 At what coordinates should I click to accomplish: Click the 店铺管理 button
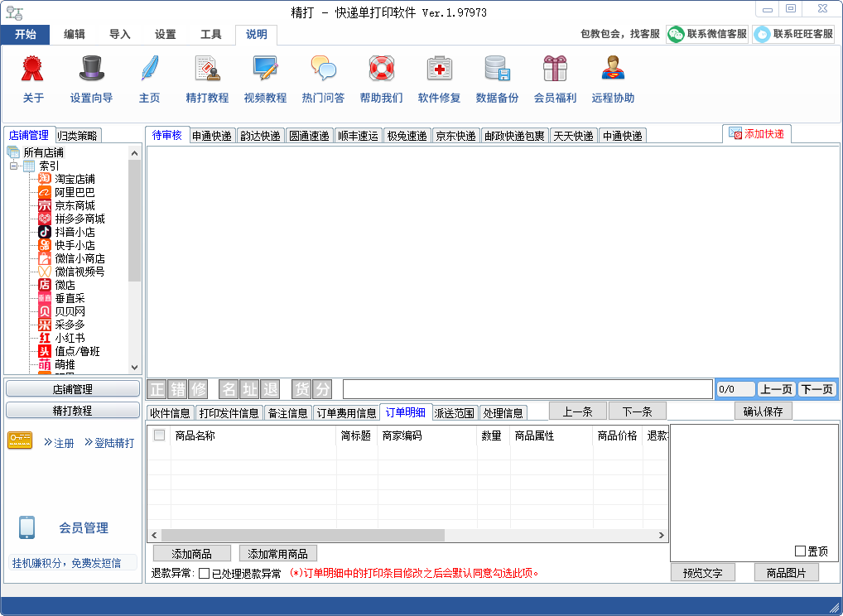pyautogui.click(x=73, y=389)
